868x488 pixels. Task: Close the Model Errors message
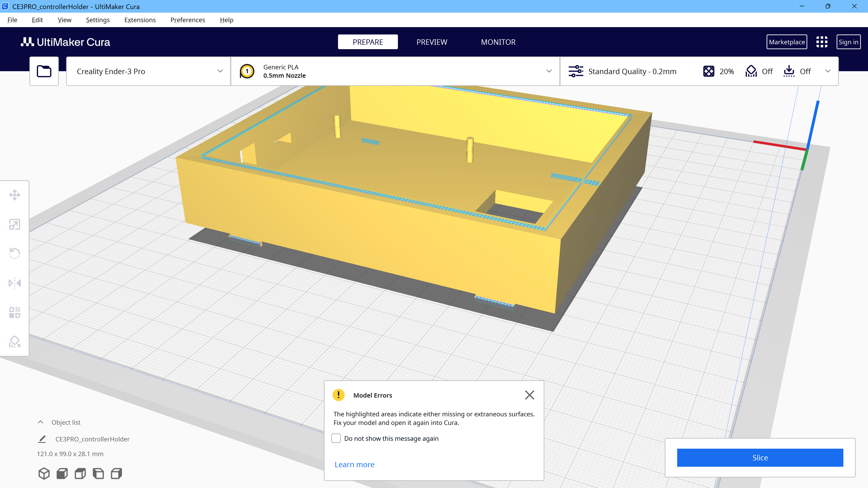coord(529,395)
